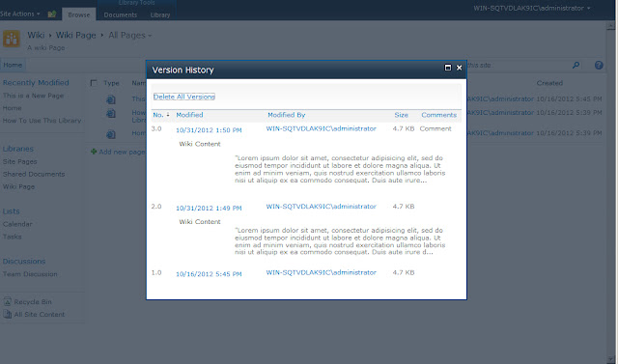The image size is (618, 364).
Task: Click the page vertical scrollbar
Action: (x=610, y=192)
